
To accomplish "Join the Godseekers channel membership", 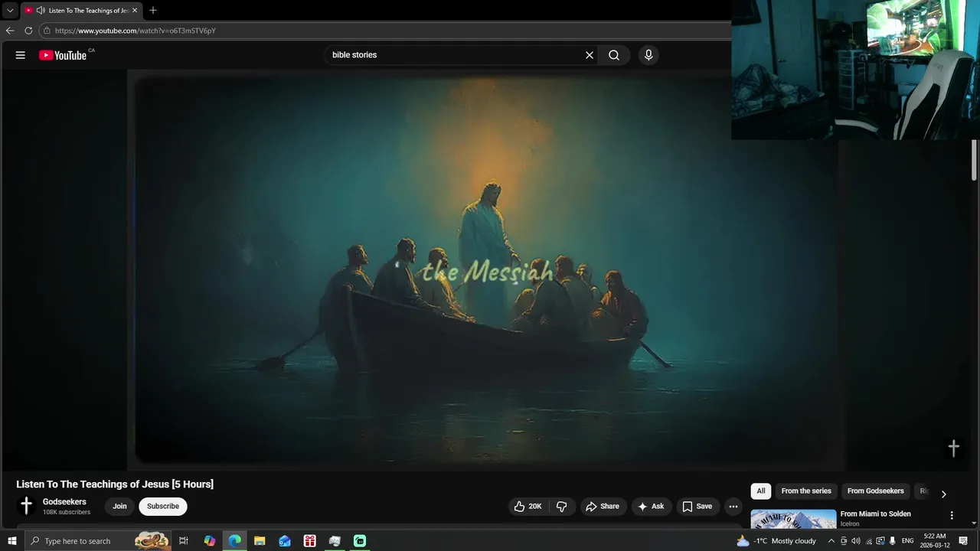I will 119,507.
